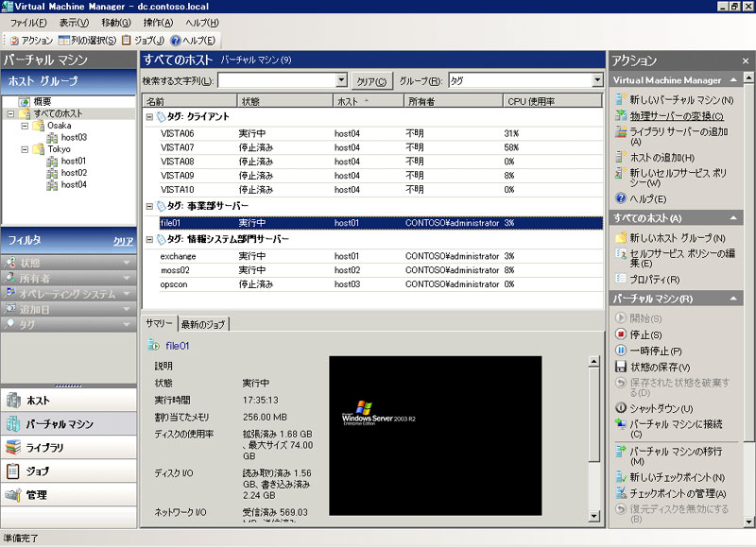756x548 pixels.
Task: Click the summary pane down scroll arrow
Action: (x=594, y=516)
